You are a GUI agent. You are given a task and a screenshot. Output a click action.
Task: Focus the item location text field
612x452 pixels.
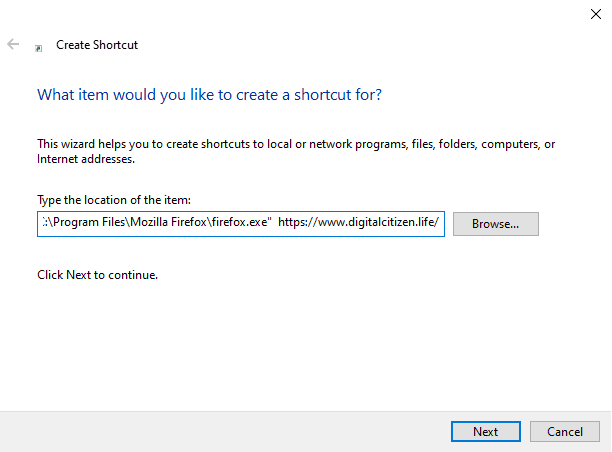[x=240, y=223]
